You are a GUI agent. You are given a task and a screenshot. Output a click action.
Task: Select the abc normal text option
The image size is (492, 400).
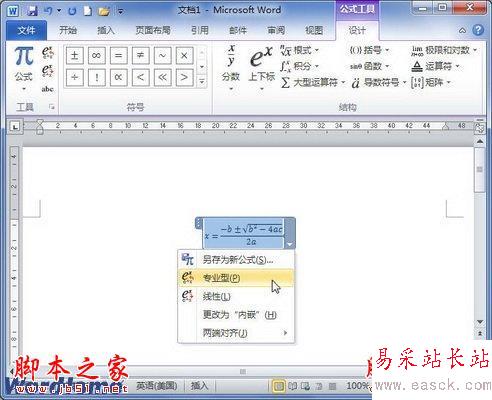[x=48, y=89]
